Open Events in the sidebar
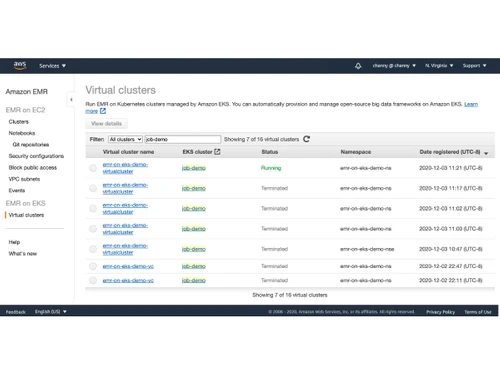This screenshot has width=500, height=375. point(17,190)
